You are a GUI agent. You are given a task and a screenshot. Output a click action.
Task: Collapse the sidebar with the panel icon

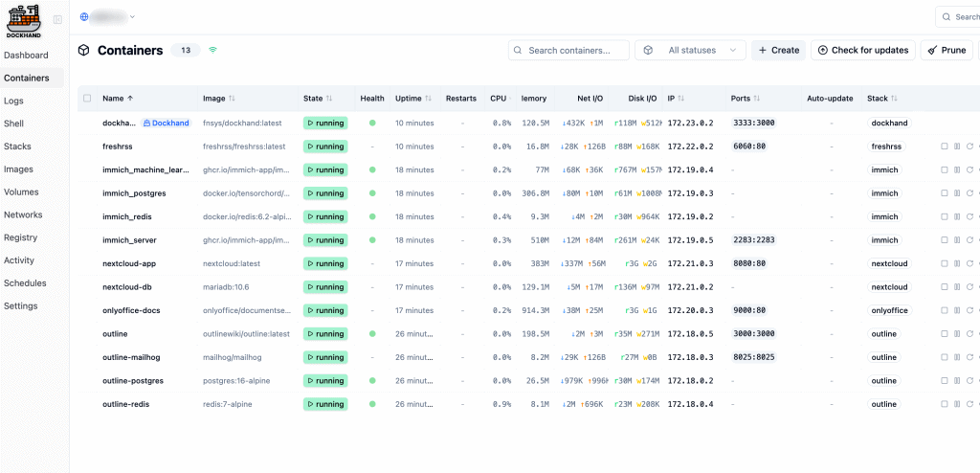point(57,20)
